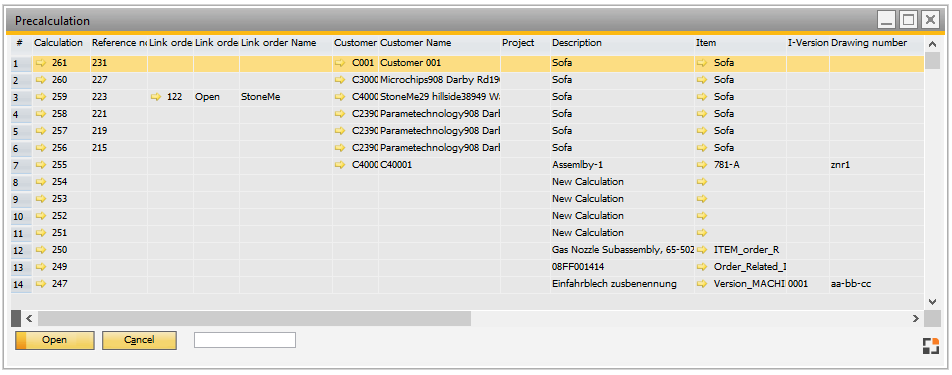Open link arrow for calculation 257
The height and width of the screenshot is (375, 952).
pyautogui.click(x=41, y=130)
